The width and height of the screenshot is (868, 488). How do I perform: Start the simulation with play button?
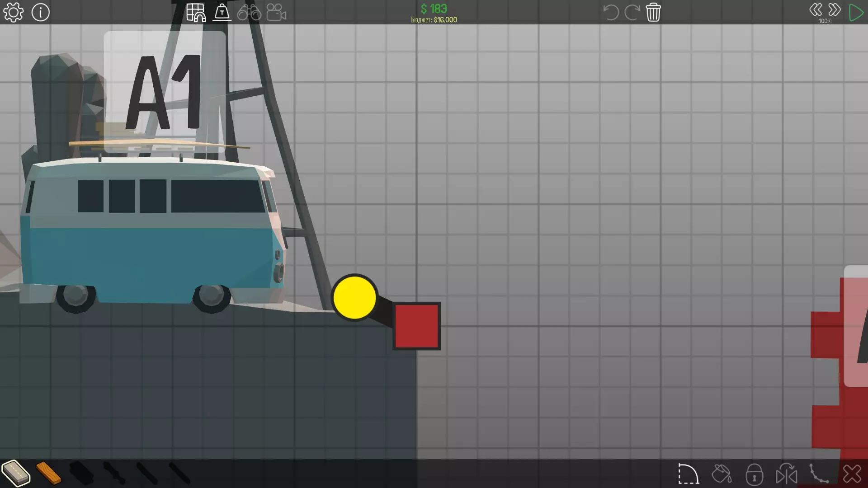click(856, 12)
